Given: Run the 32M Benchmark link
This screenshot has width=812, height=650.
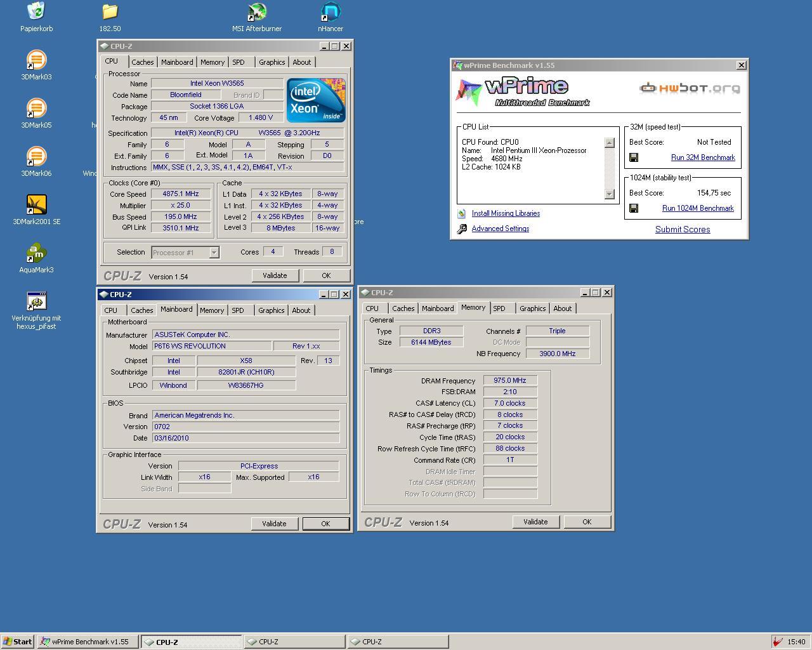Looking at the screenshot, I should pos(703,157).
